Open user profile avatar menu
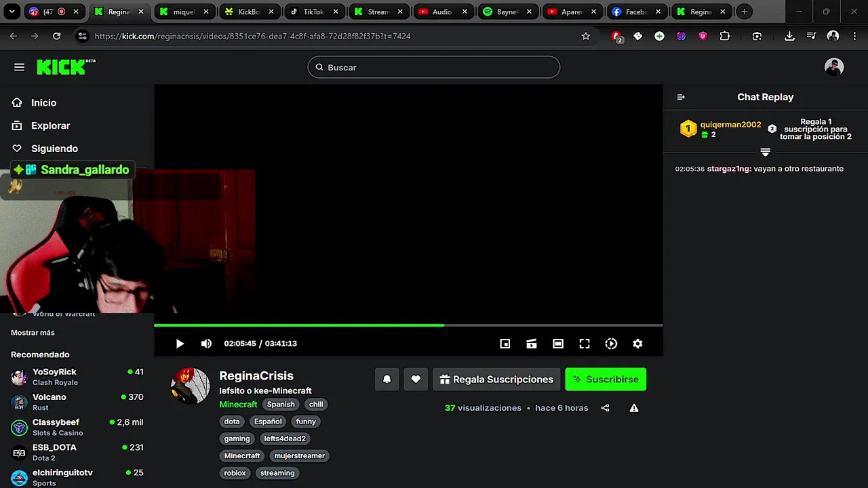The width and height of the screenshot is (868, 488). (x=834, y=67)
